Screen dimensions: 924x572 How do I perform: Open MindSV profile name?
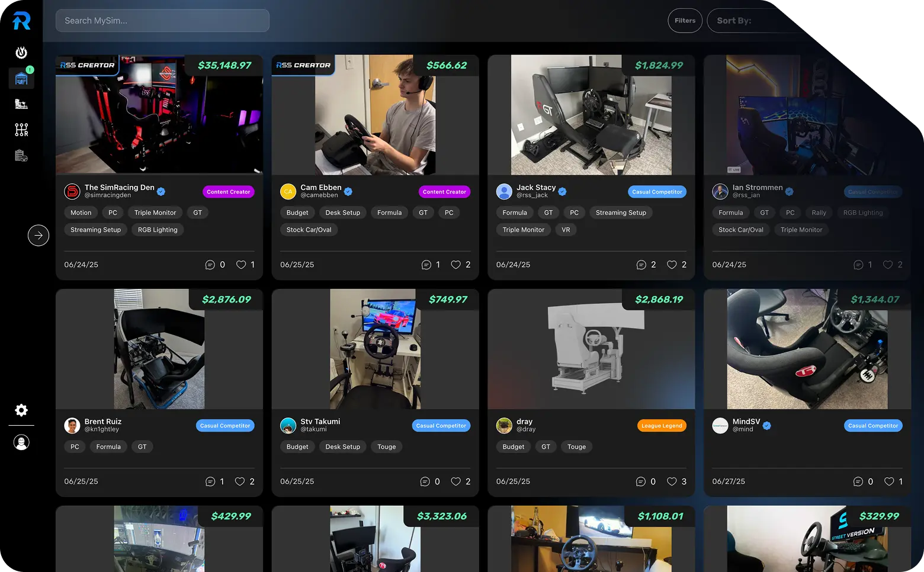[746, 422]
